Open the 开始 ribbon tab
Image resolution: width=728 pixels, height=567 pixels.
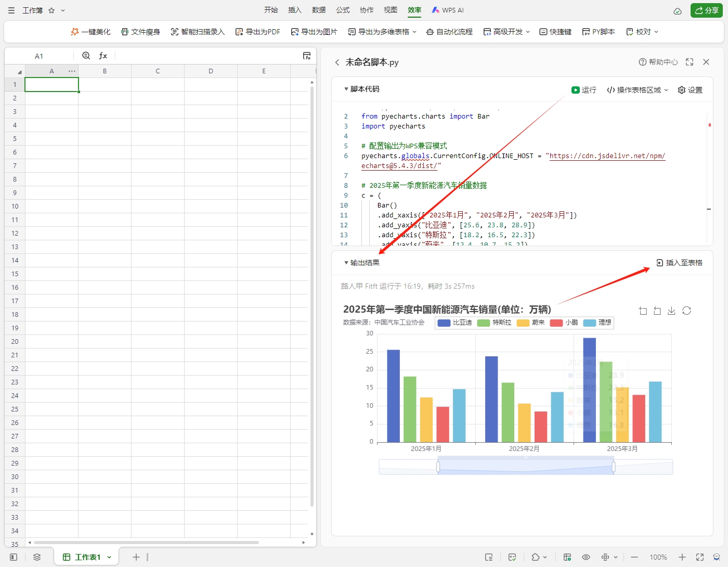271,10
